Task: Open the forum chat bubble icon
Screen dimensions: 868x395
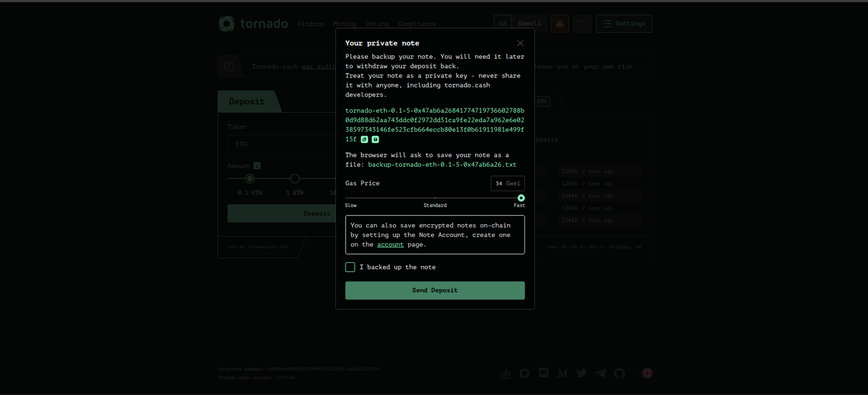Action: [x=524, y=373]
